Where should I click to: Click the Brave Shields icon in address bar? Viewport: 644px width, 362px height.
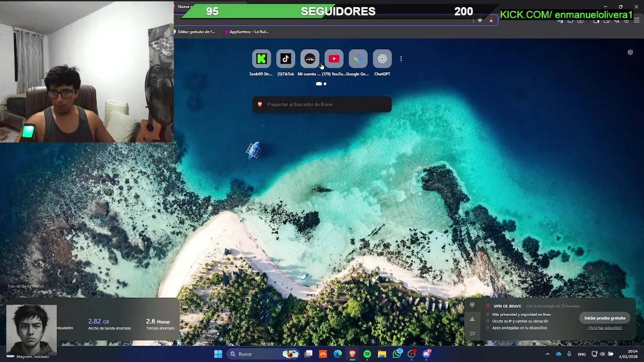click(479, 20)
